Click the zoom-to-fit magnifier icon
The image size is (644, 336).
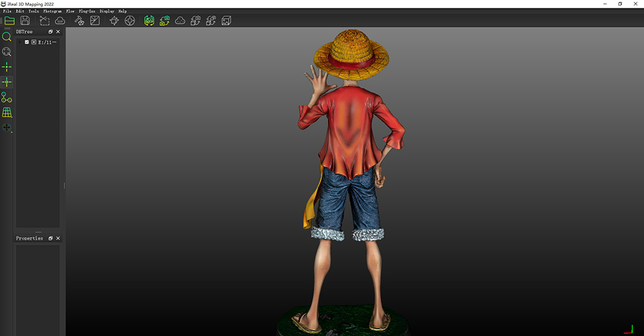coord(6,52)
